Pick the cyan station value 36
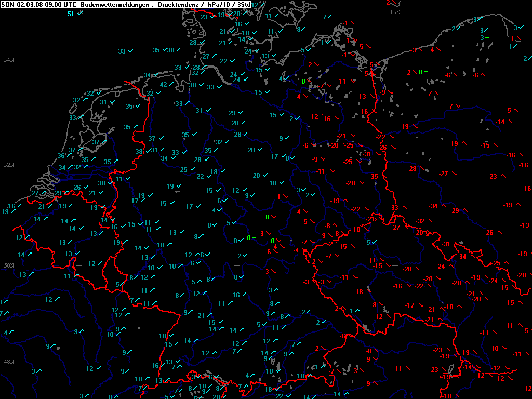The width and height of the screenshot is (532, 399). click(61, 156)
